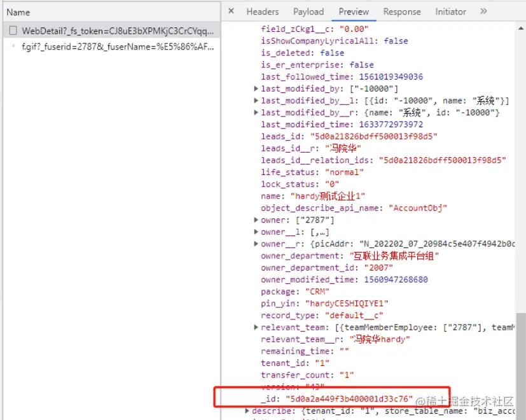Click the remaining_time line

point(305,351)
